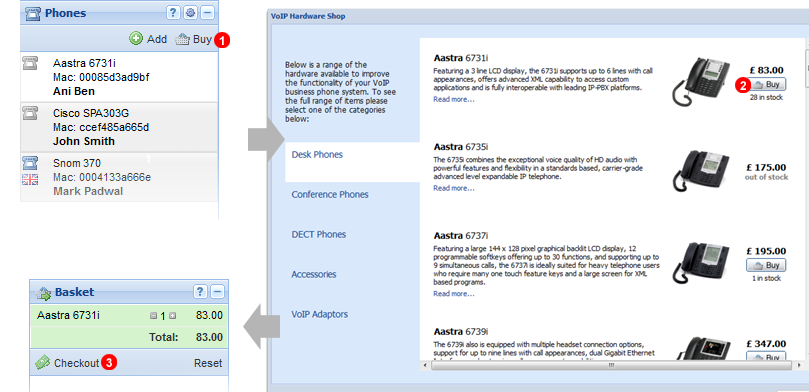Buy the Aastra 6737i for £195.00

[x=766, y=265]
